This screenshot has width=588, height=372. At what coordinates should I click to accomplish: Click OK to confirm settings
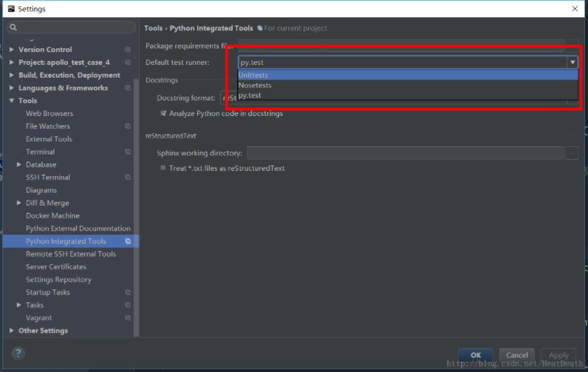(x=475, y=355)
